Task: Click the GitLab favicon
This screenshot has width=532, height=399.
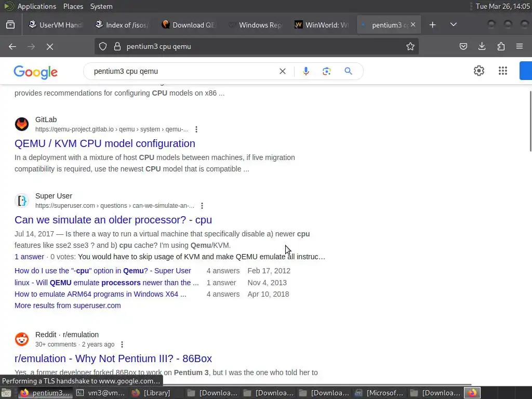Action: pyautogui.click(x=22, y=124)
